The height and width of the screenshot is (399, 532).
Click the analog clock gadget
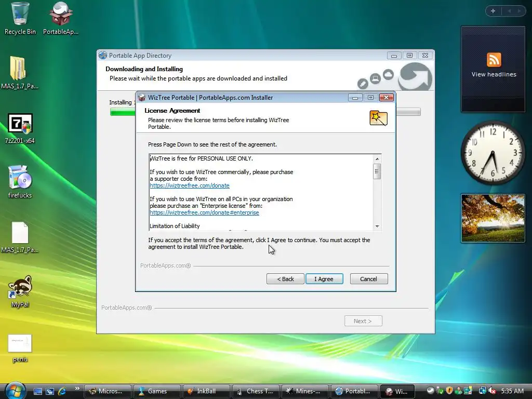tap(493, 153)
